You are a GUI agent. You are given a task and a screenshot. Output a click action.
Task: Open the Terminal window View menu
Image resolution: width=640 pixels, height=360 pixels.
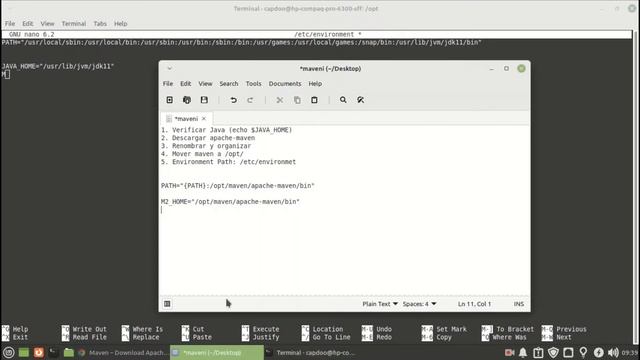tap(47, 24)
